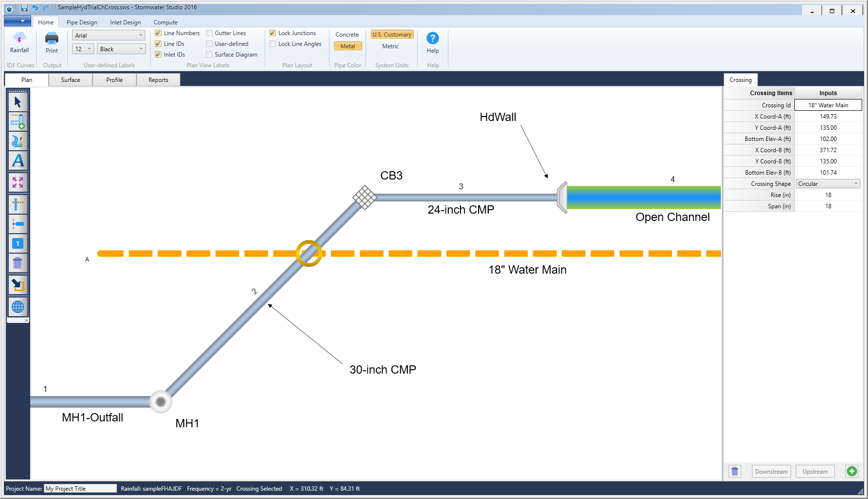Click the zoom extents tool

pos(18,182)
